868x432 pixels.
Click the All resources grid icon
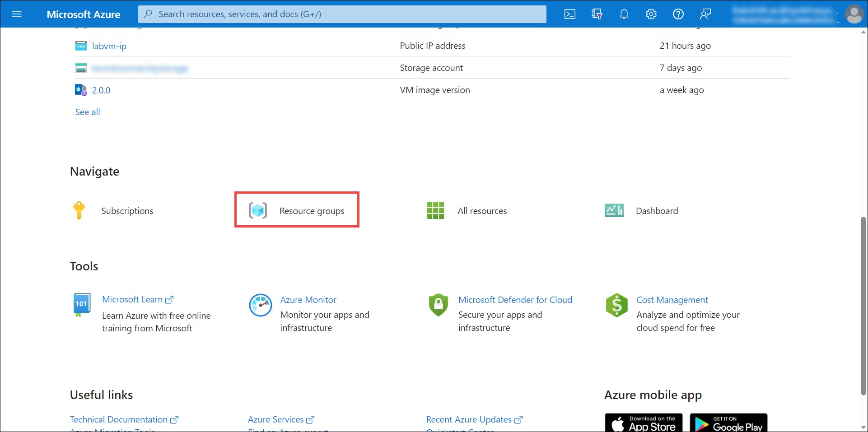(x=436, y=210)
